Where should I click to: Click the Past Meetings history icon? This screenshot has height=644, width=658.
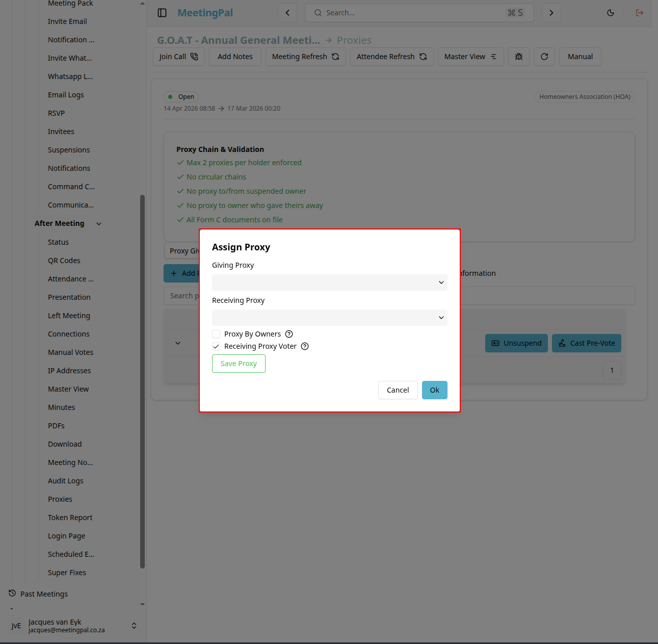[x=12, y=593]
